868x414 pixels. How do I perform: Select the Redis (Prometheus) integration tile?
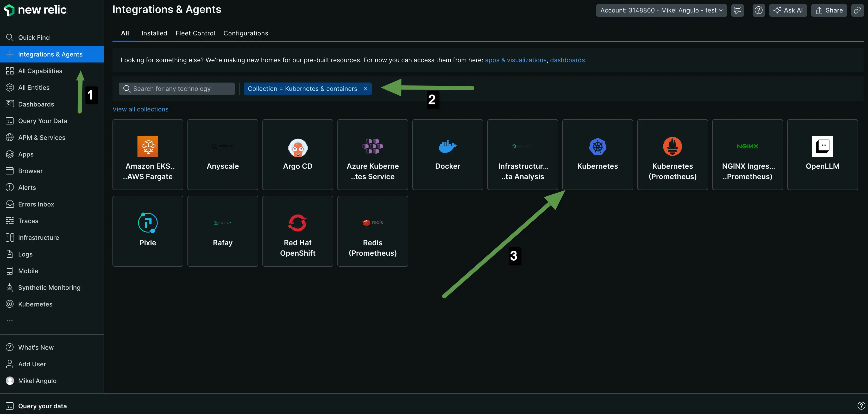click(x=372, y=231)
